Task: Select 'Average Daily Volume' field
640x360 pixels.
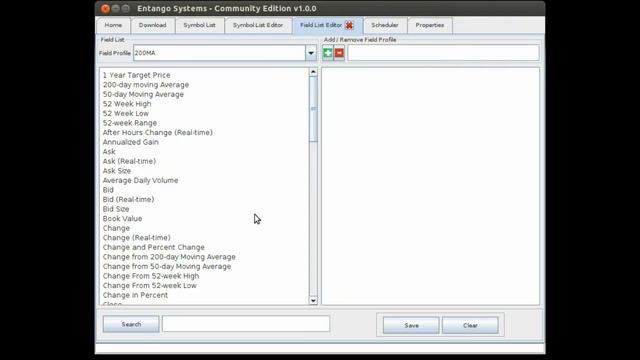Action: [140, 180]
